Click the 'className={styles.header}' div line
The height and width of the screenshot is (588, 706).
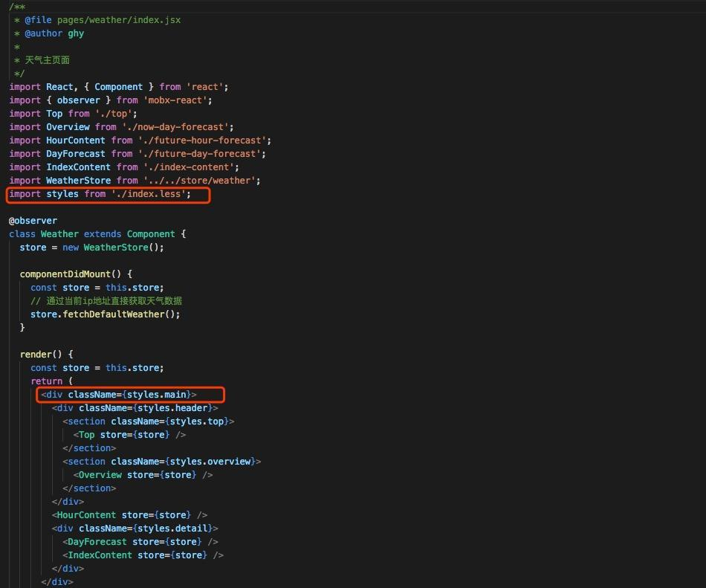click(135, 408)
